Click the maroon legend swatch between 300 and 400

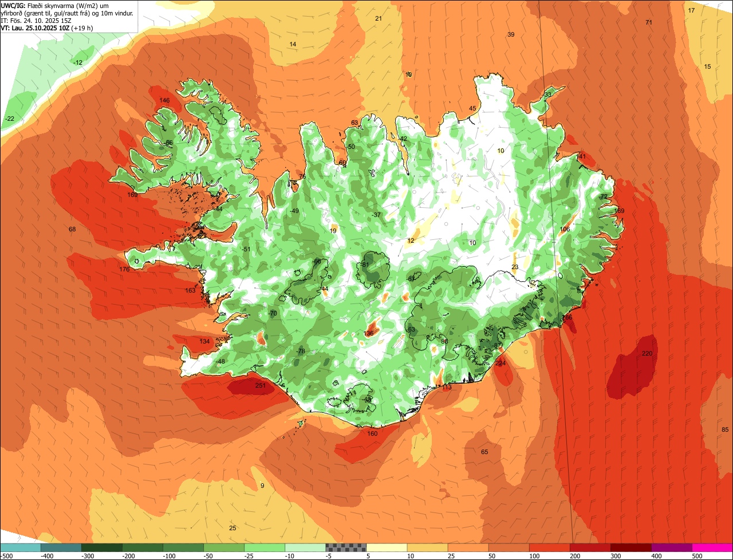(x=631, y=547)
